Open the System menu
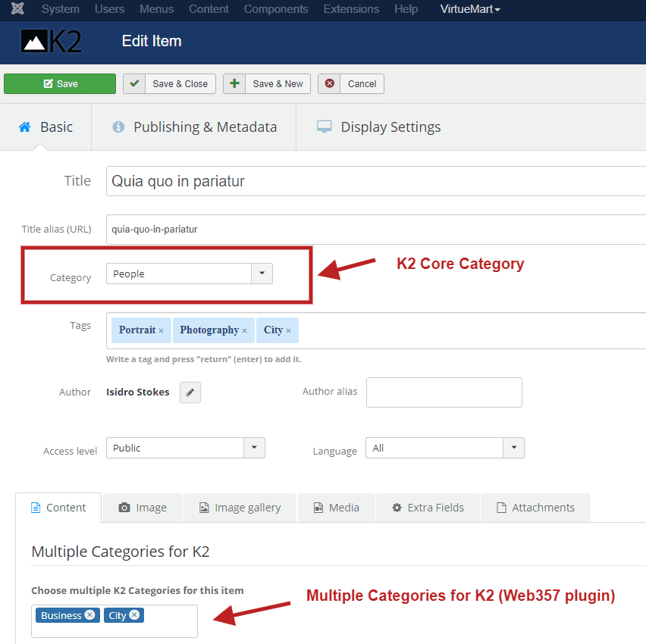 (60, 8)
